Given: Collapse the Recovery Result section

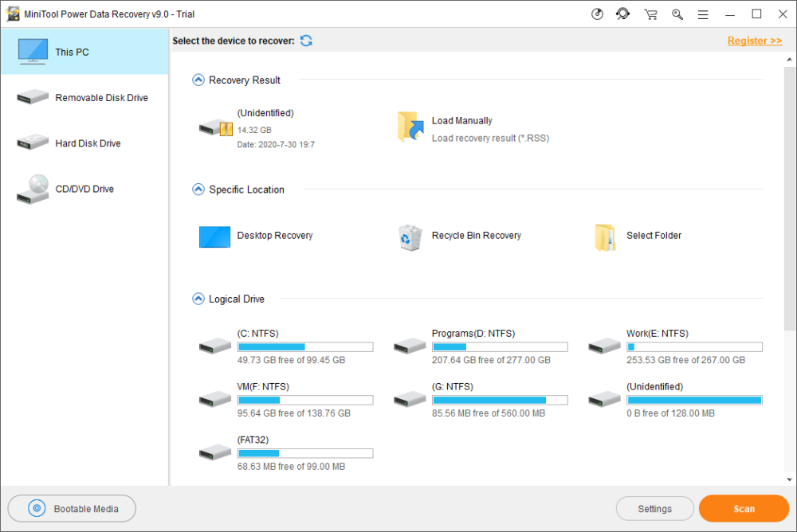Looking at the screenshot, I should 198,80.
